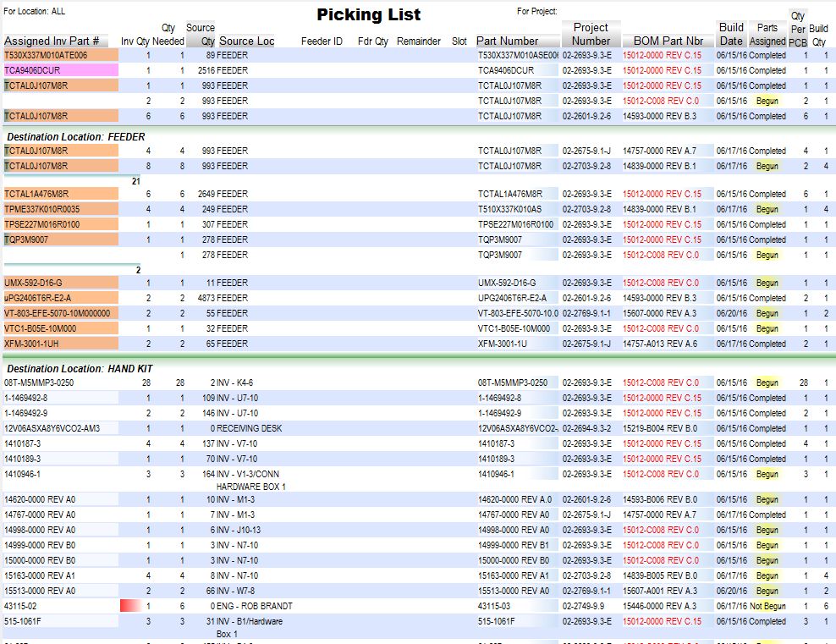This screenshot has width=836, height=644.
Task: Click assigned part "uPG2406T6R-E2-A" in orange cell
Action: click(61, 298)
